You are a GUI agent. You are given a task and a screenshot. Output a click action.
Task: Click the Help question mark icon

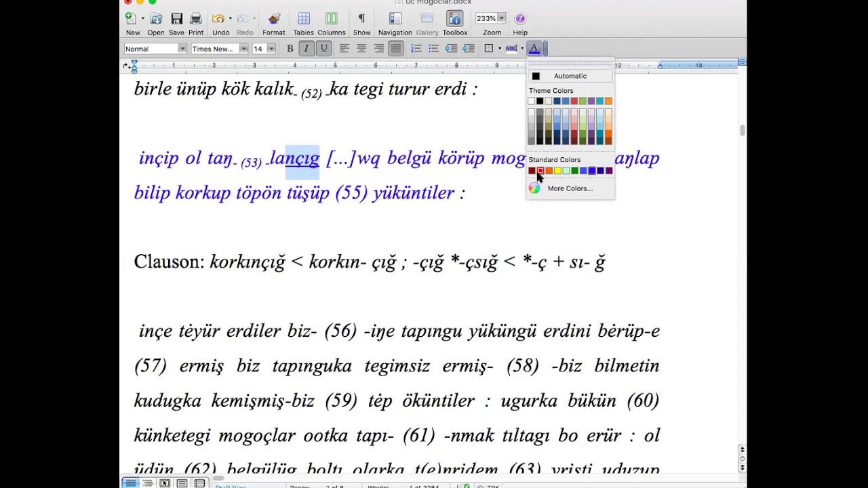520,19
